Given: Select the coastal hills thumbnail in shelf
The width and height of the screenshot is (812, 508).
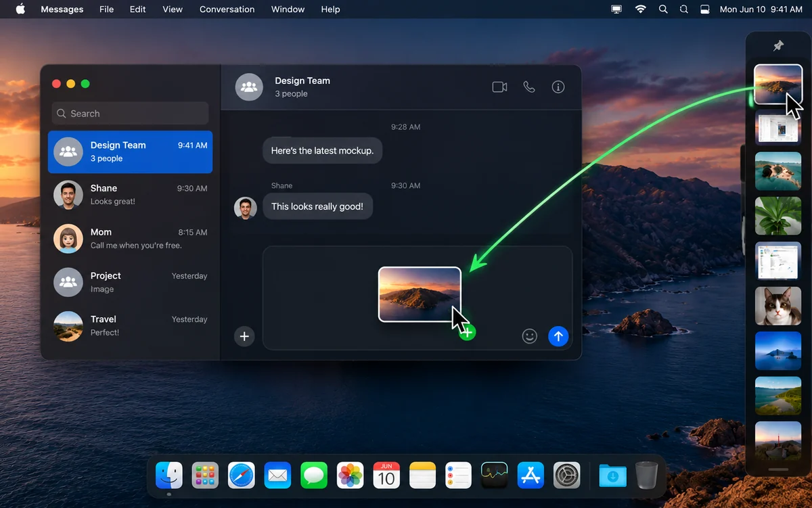Looking at the screenshot, I should (778, 396).
